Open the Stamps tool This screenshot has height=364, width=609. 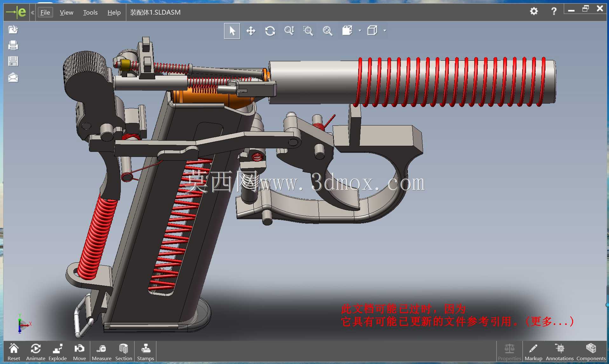click(x=146, y=352)
